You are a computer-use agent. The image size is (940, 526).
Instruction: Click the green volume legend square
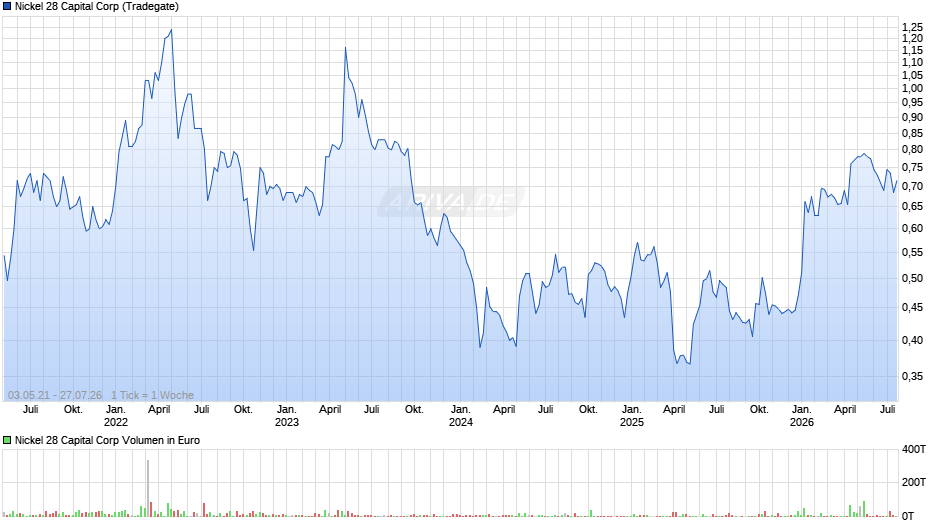(x=7, y=440)
